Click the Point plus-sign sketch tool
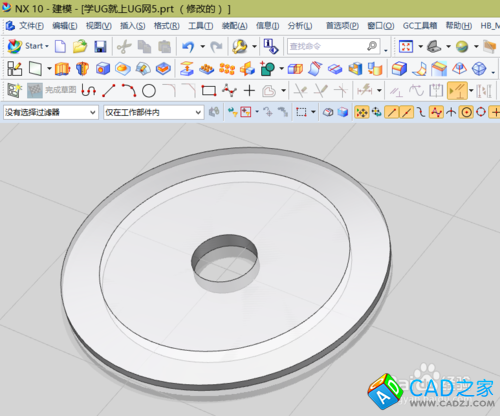Viewport: 500px width, 416px height. 249,91
